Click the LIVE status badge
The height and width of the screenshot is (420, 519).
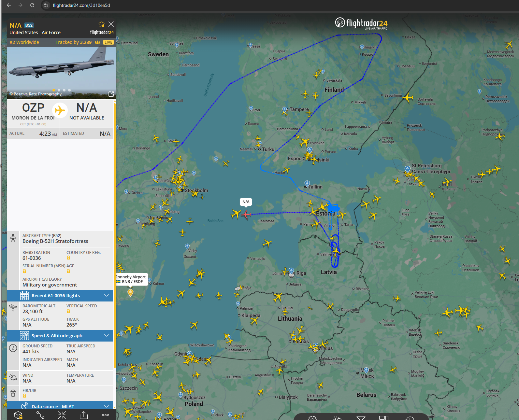[x=108, y=42]
